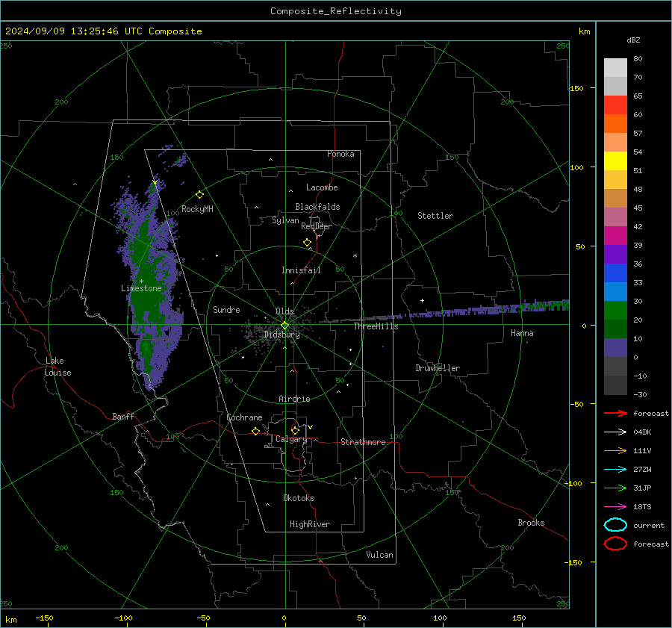
Task: Select the yellow diamond marker below RedDeer
Action: point(307,243)
